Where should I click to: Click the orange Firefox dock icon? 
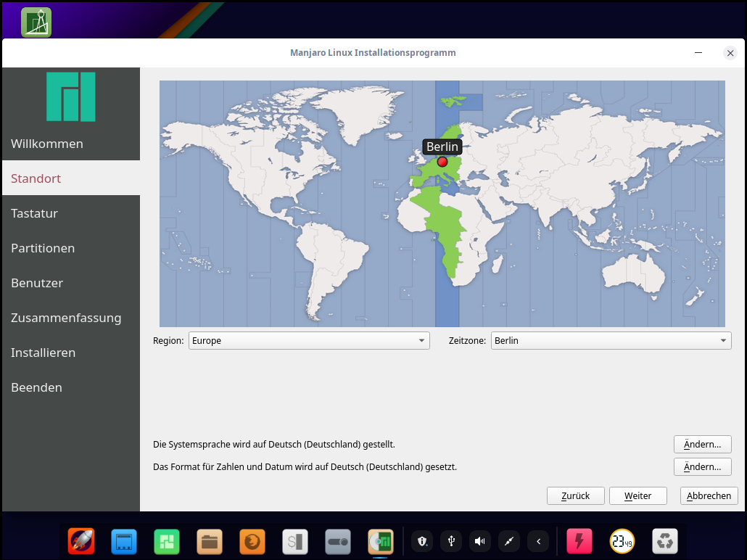252,541
